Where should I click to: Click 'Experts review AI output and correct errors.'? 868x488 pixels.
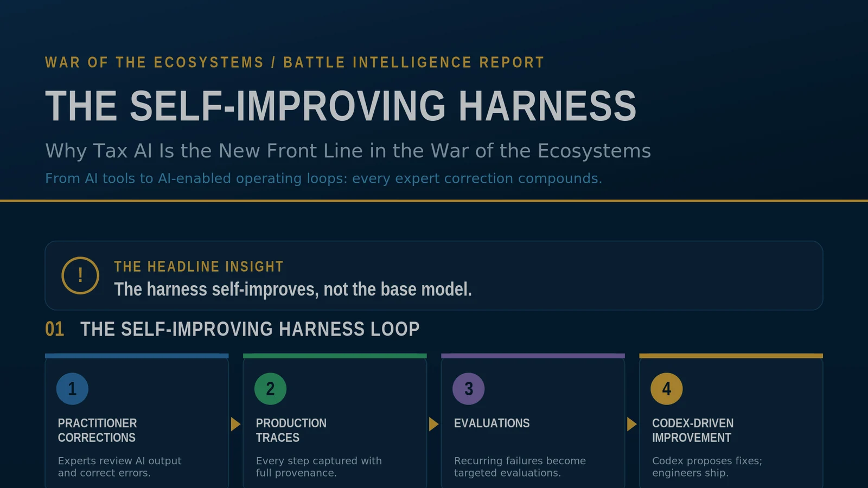[x=120, y=467]
